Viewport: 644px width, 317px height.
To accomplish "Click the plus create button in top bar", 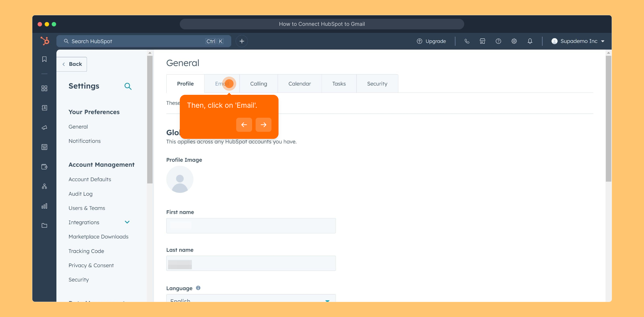I will pos(242,41).
